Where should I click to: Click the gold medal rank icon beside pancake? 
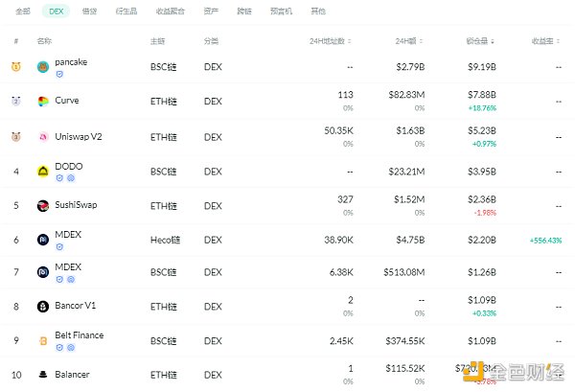coord(16,67)
